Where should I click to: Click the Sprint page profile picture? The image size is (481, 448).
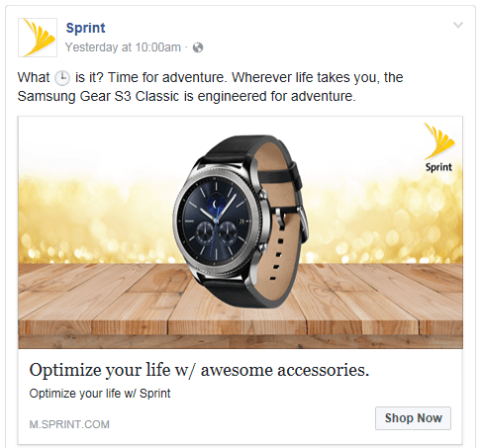click(38, 38)
